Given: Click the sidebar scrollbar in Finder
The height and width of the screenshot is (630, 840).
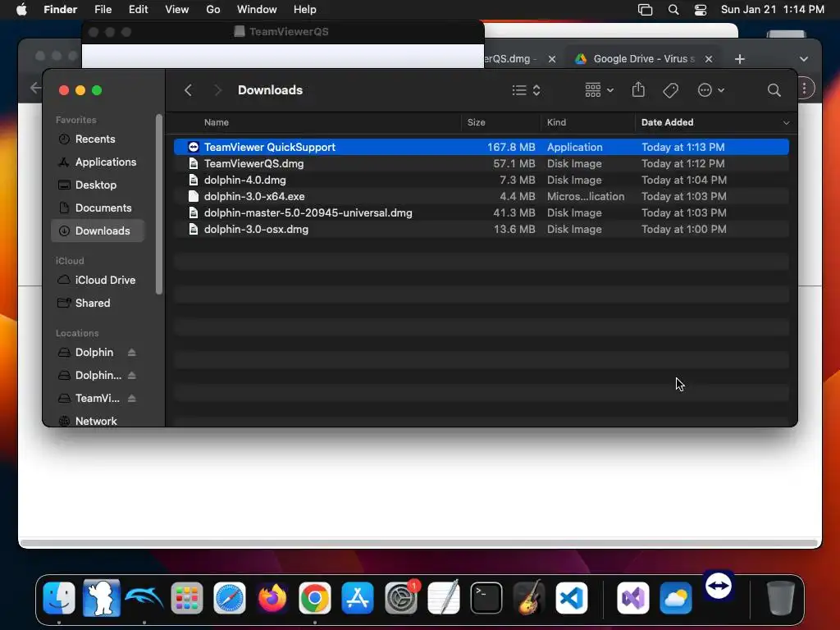Looking at the screenshot, I should point(158,204).
